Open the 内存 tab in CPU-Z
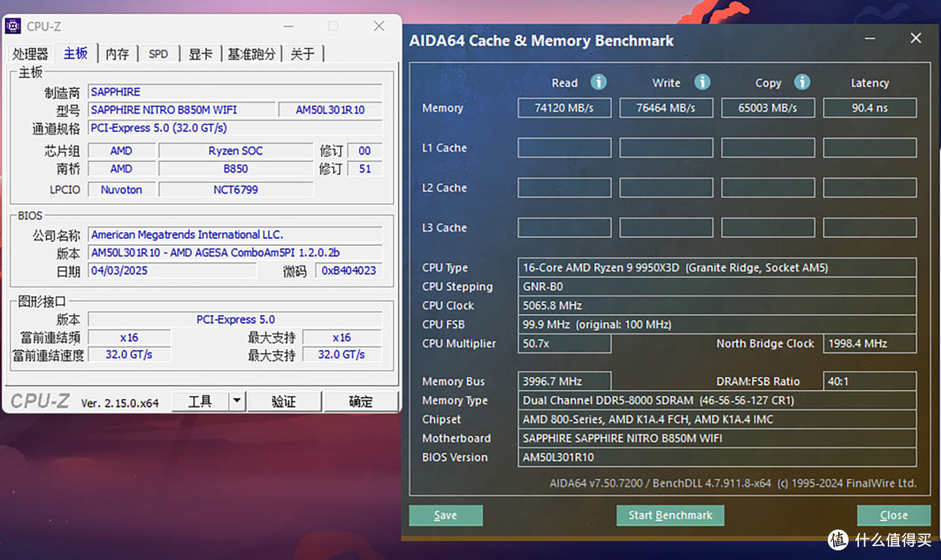The height and width of the screenshot is (560, 941). coord(117,54)
